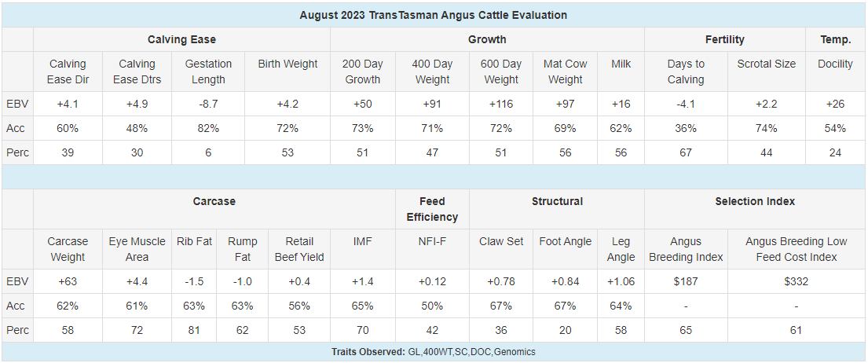Select the NFI-F column header
Viewport: 868px width, 363px height.
(x=431, y=241)
